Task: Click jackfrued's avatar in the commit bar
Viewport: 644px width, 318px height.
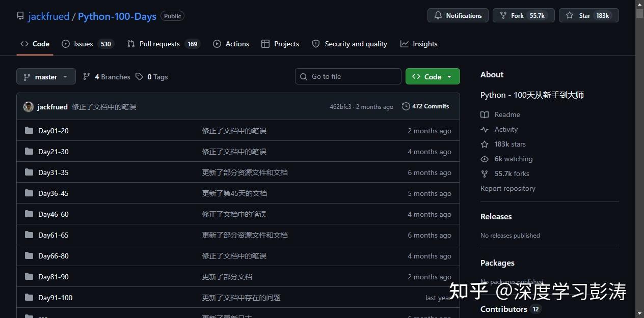Action: click(x=29, y=107)
